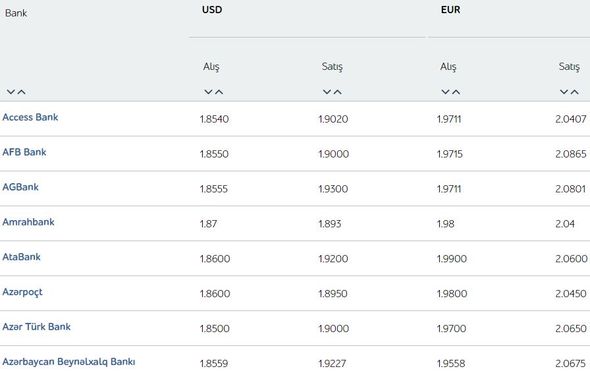Image resolution: width=590 pixels, height=371 pixels.
Task: Sort EUR Satış ascending arrow
Action: pos(575,92)
